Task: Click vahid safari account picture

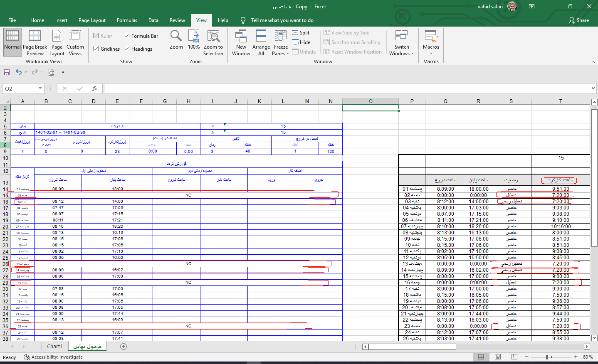Action: pyautogui.click(x=512, y=6)
